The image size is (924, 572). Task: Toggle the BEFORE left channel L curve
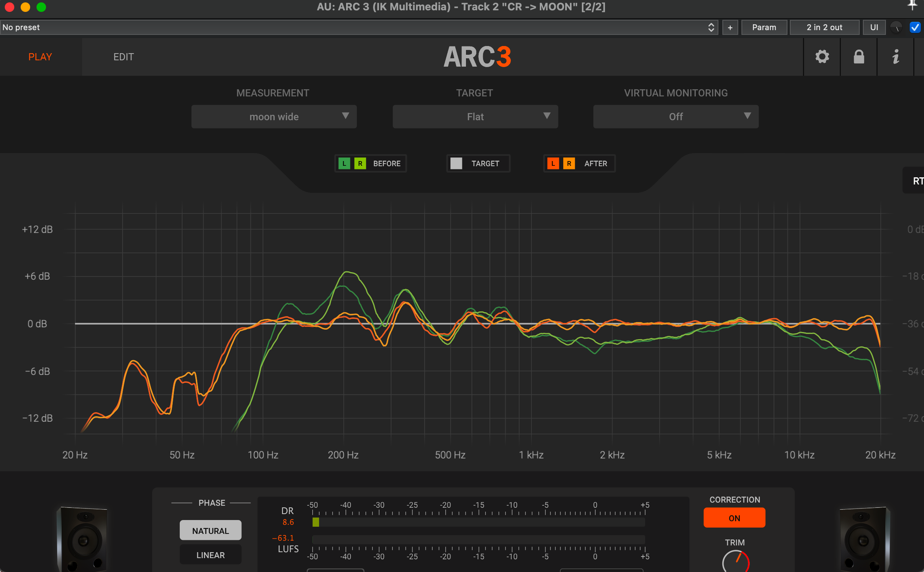pos(344,163)
